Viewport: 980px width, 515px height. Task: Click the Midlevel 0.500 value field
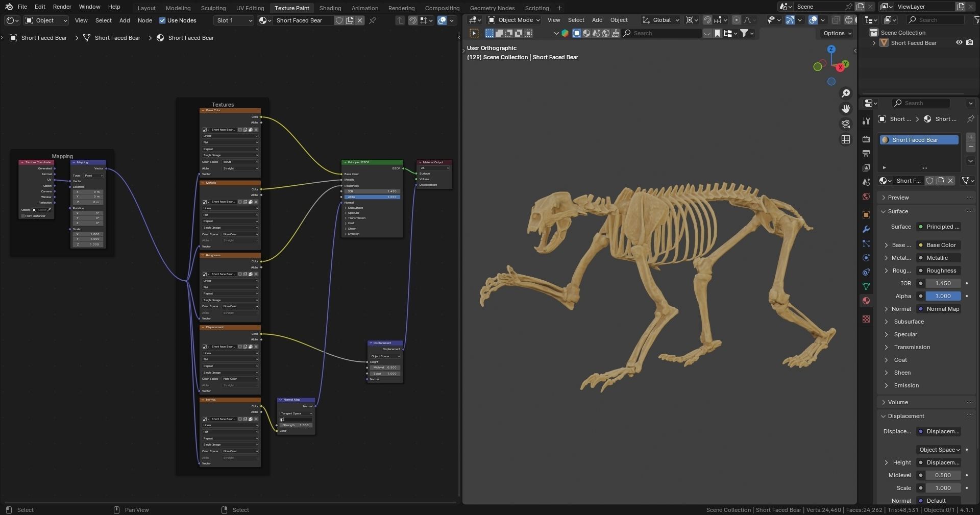click(x=943, y=475)
